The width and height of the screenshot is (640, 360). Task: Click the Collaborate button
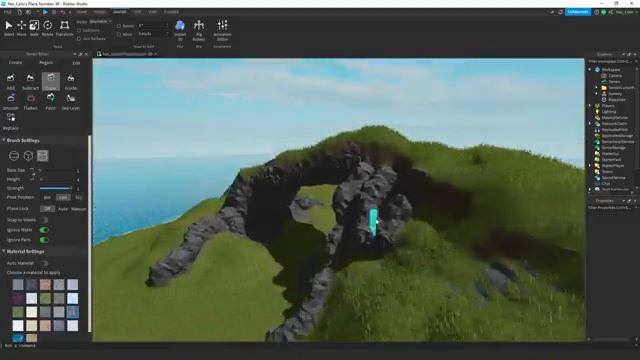pyautogui.click(x=578, y=12)
